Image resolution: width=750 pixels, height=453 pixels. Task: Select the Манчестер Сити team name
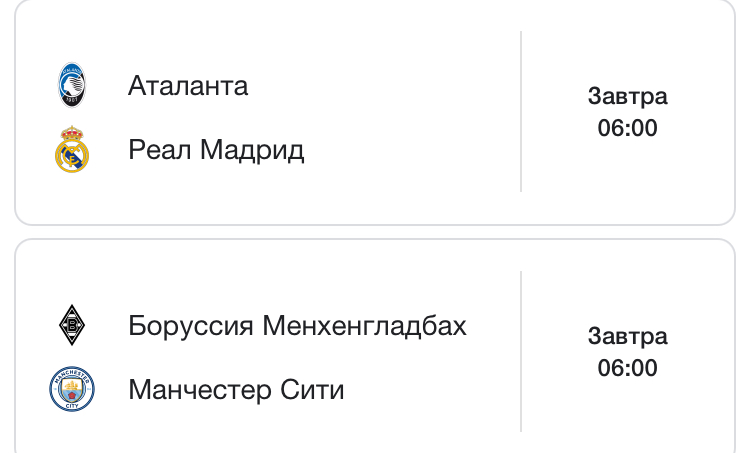236,389
